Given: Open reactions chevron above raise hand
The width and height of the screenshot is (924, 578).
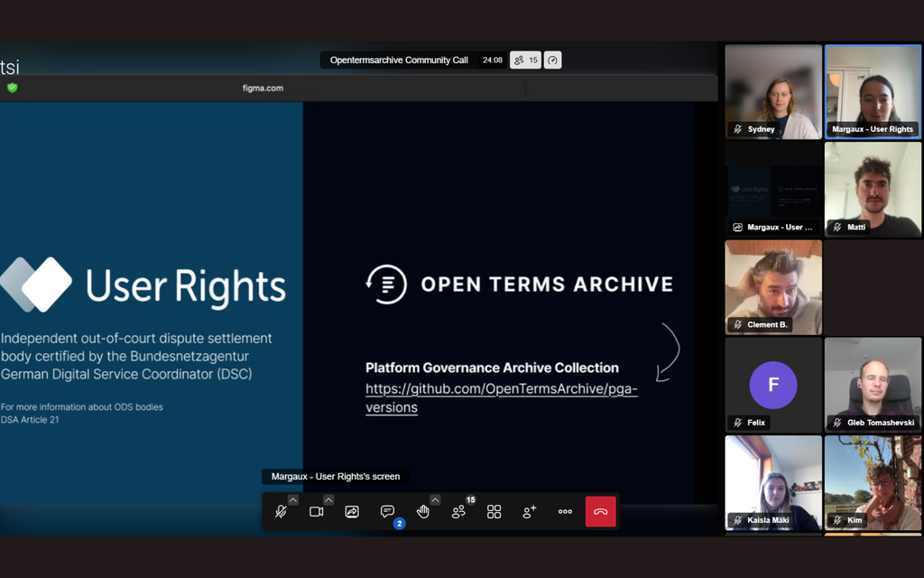Looking at the screenshot, I should click(x=435, y=500).
